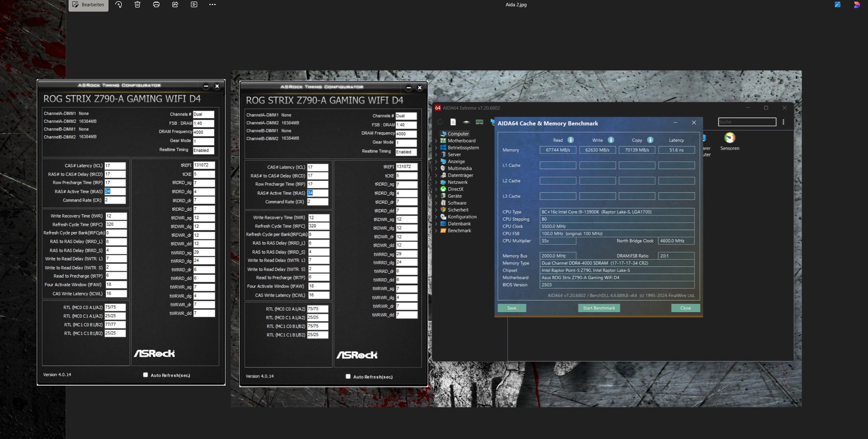Screen dimensions: 868x439
Task: Click Save in the AIDA64 benchmark dialog
Action: [511, 308]
